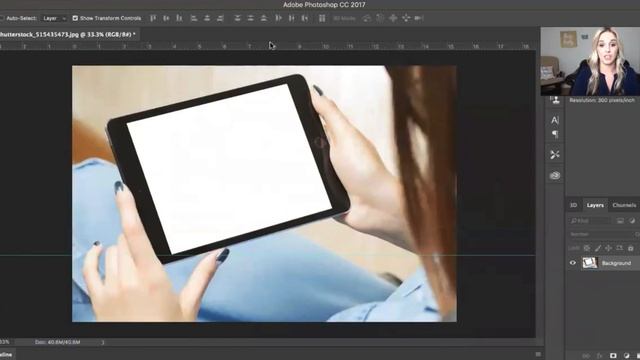Click Align vertical centers icon

point(166,18)
